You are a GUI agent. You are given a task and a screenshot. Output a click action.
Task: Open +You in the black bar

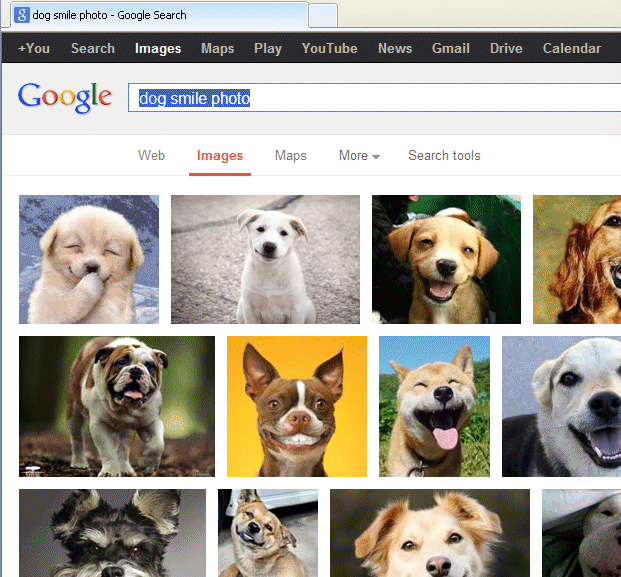[34, 48]
